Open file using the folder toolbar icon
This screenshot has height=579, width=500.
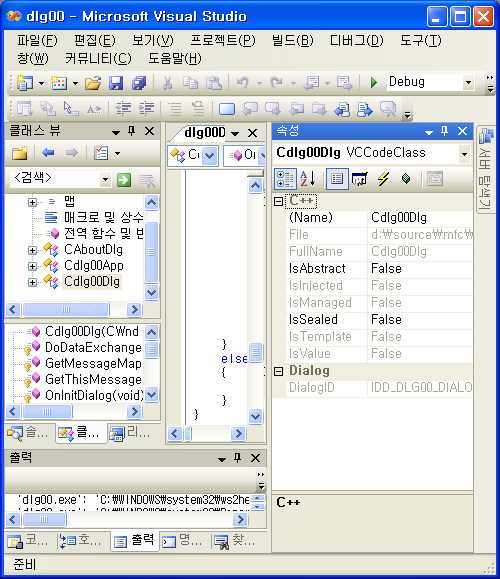(93, 83)
